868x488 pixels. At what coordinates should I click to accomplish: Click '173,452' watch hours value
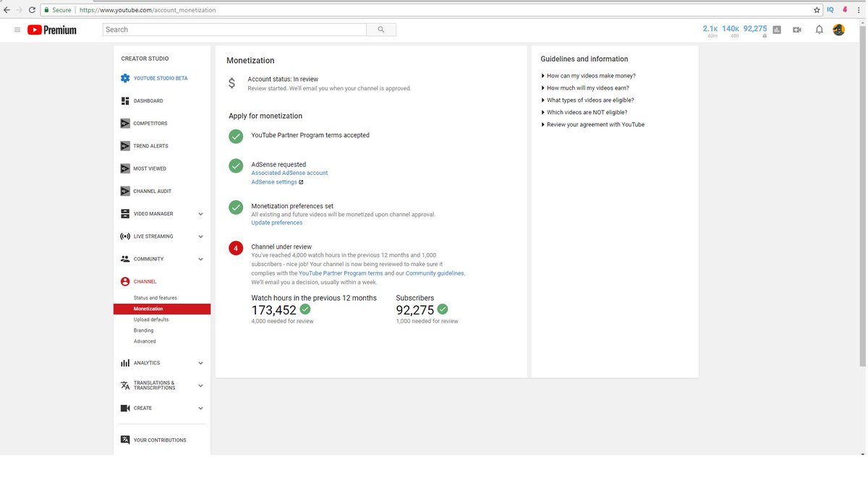click(274, 310)
